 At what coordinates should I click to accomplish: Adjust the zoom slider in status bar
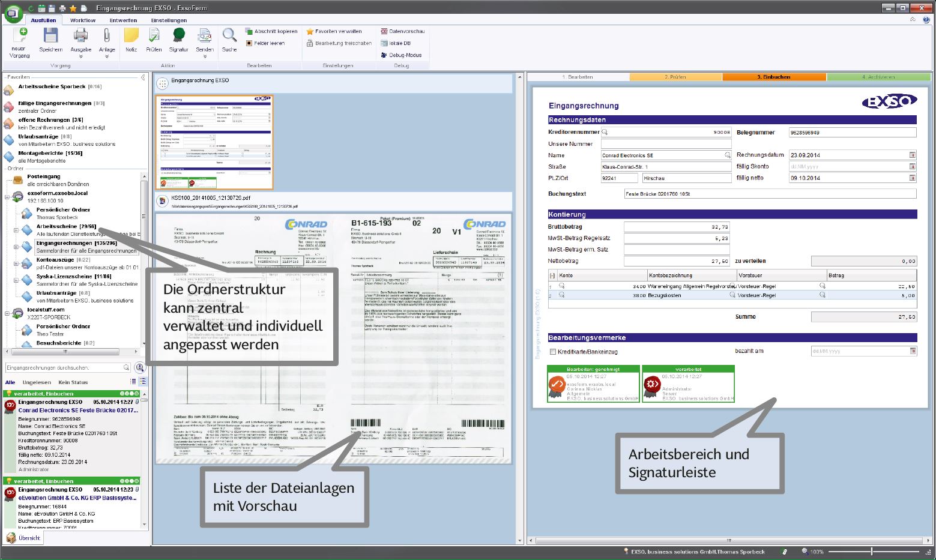(x=873, y=551)
